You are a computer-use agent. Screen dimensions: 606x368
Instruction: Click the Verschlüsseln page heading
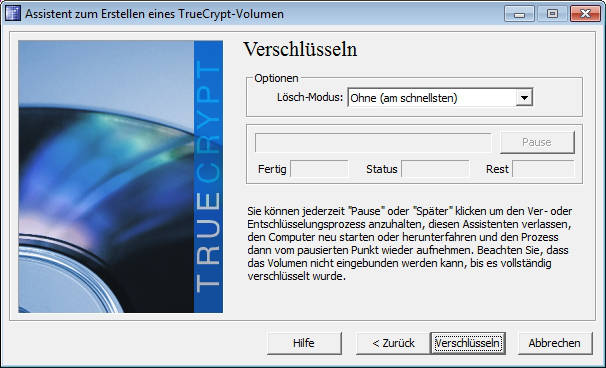[x=300, y=49]
